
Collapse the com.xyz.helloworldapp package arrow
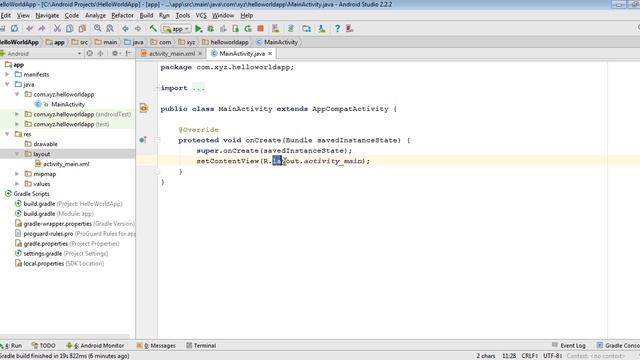[x=17, y=94]
